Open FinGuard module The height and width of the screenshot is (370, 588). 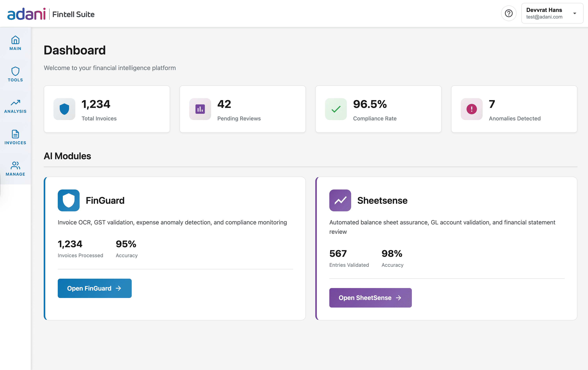click(94, 288)
